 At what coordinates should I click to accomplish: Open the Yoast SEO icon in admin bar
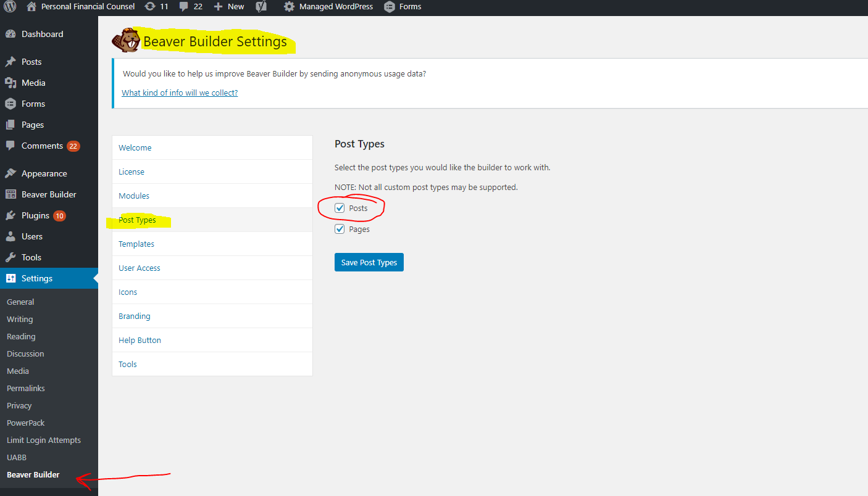(261, 7)
